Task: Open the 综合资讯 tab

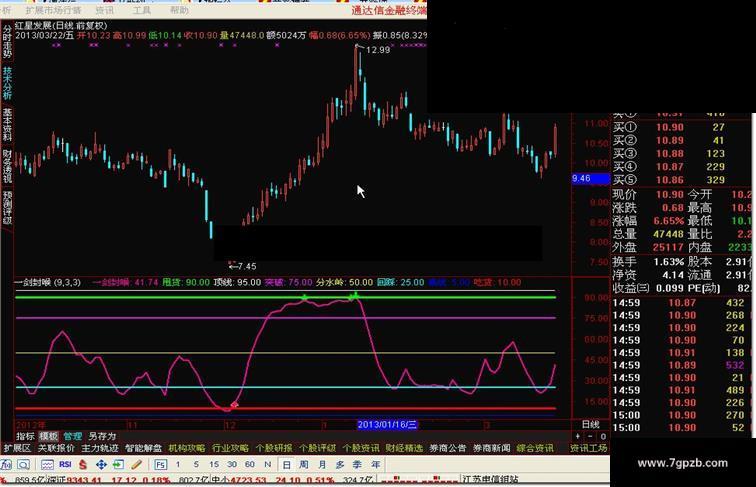Action: (x=535, y=448)
